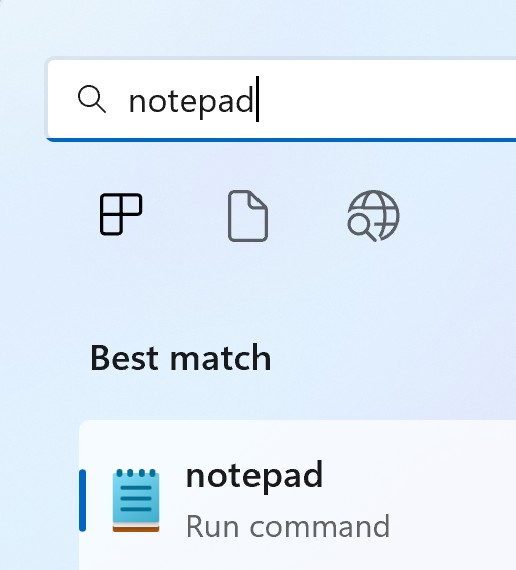
Task: Open the notepad Run command result
Action: pos(297,495)
